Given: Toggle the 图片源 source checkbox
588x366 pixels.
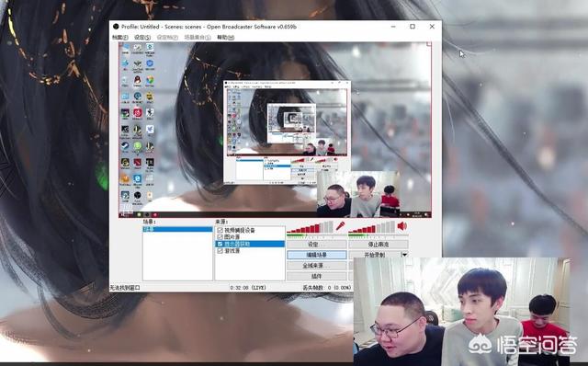Looking at the screenshot, I should (x=220, y=237).
